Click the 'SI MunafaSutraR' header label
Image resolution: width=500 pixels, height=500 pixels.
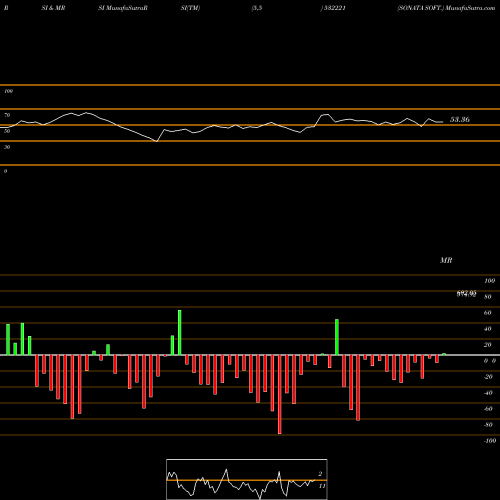click(x=123, y=8)
